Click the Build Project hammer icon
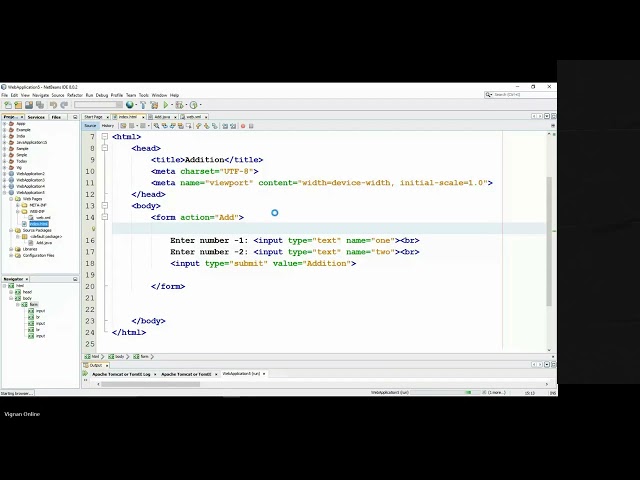The width and height of the screenshot is (640, 480). pyautogui.click(x=143, y=105)
